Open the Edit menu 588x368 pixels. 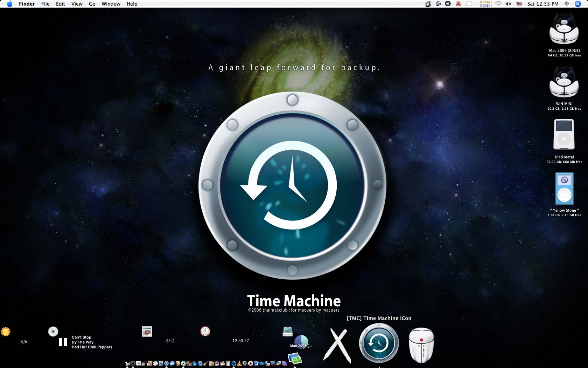[61, 4]
